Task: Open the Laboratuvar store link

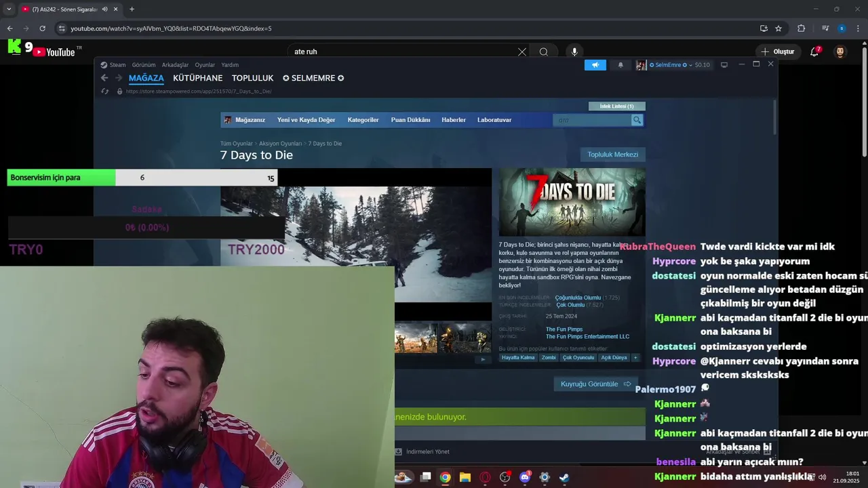Action: [494, 120]
